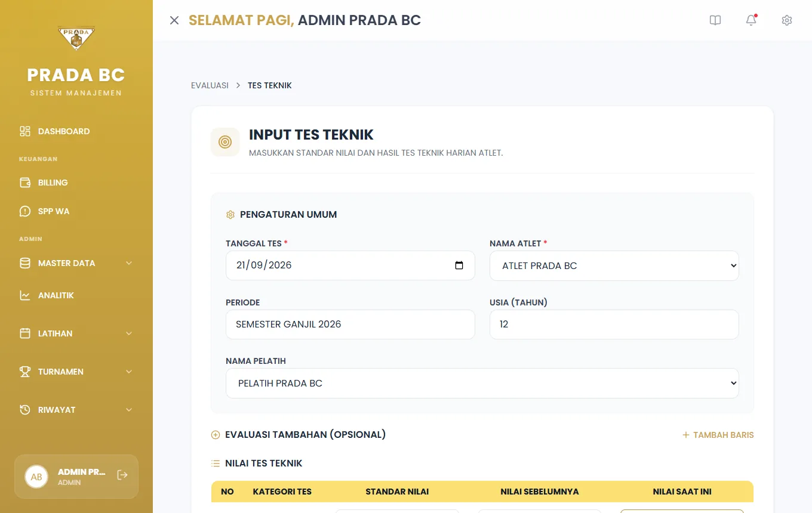Click the Tambah Baris button
Viewport: 812px width, 513px height.
click(x=718, y=435)
